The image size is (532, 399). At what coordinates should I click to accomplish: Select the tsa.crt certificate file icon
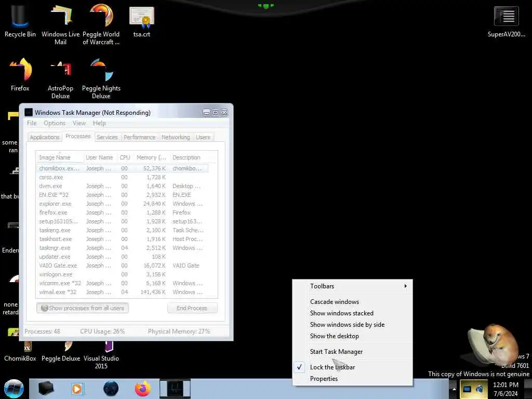coord(142,21)
